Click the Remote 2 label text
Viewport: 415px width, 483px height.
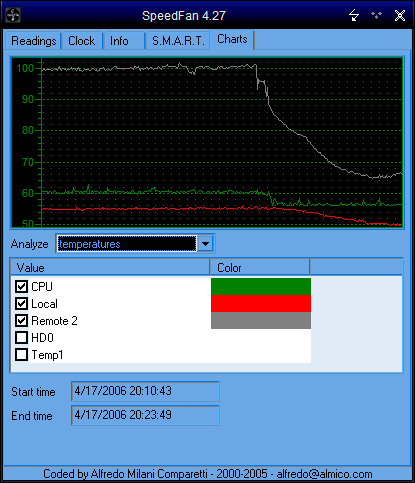54,321
